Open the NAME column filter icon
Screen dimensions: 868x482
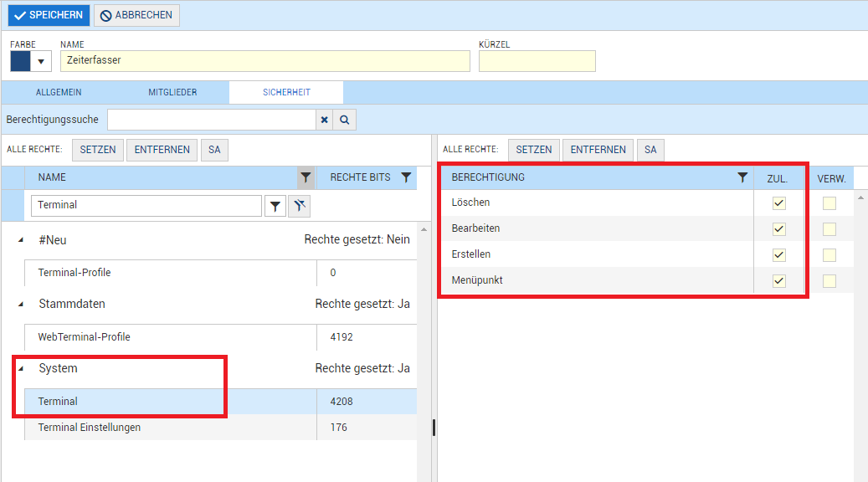coord(306,177)
